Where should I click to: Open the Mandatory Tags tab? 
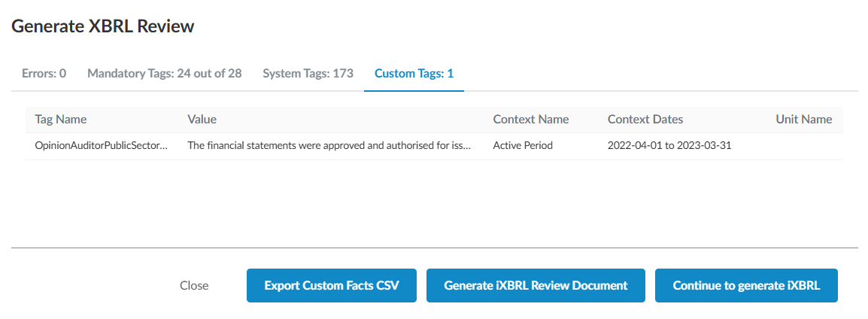pyautogui.click(x=164, y=74)
